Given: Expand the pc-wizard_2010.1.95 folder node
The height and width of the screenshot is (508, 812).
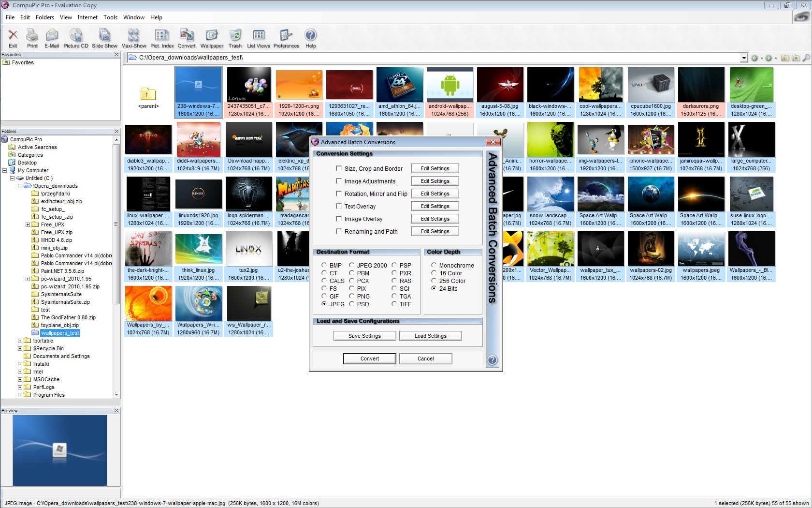Looking at the screenshot, I should (28, 279).
